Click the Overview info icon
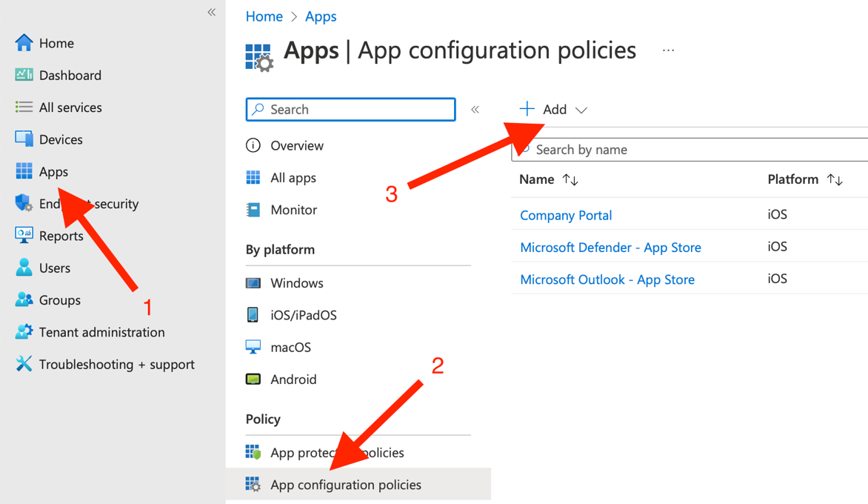868x504 pixels. coord(253,146)
